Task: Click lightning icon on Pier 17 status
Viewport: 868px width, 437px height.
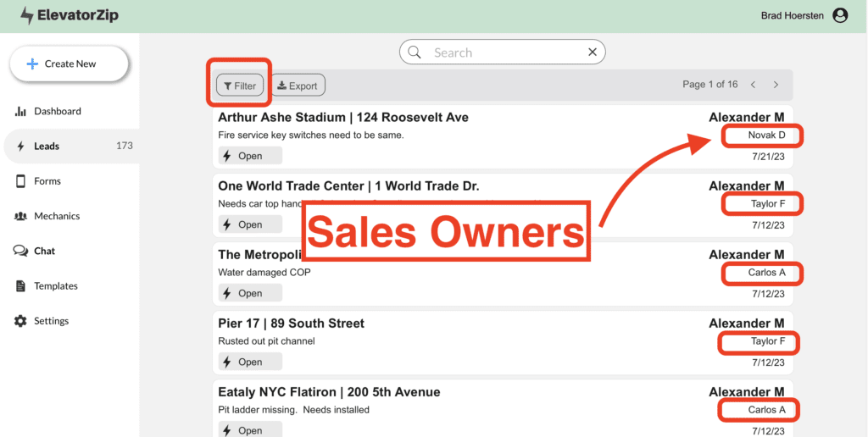Action: point(227,362)
